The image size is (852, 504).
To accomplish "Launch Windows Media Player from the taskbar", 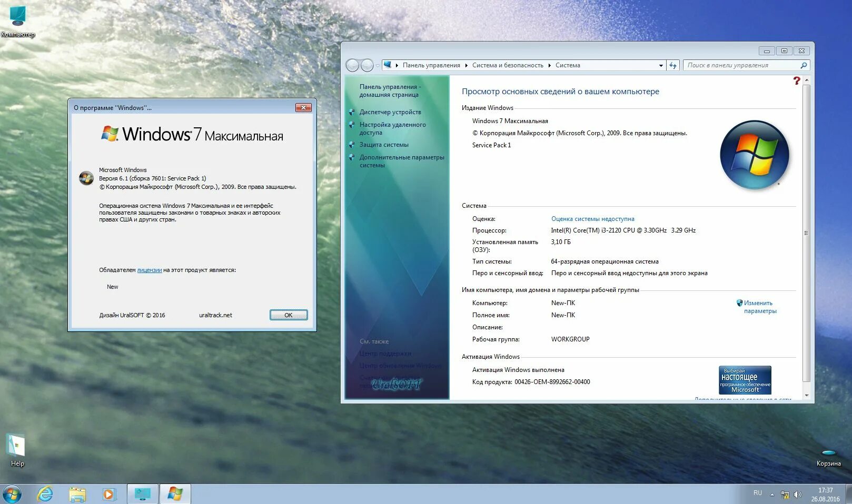I will 108,494.
